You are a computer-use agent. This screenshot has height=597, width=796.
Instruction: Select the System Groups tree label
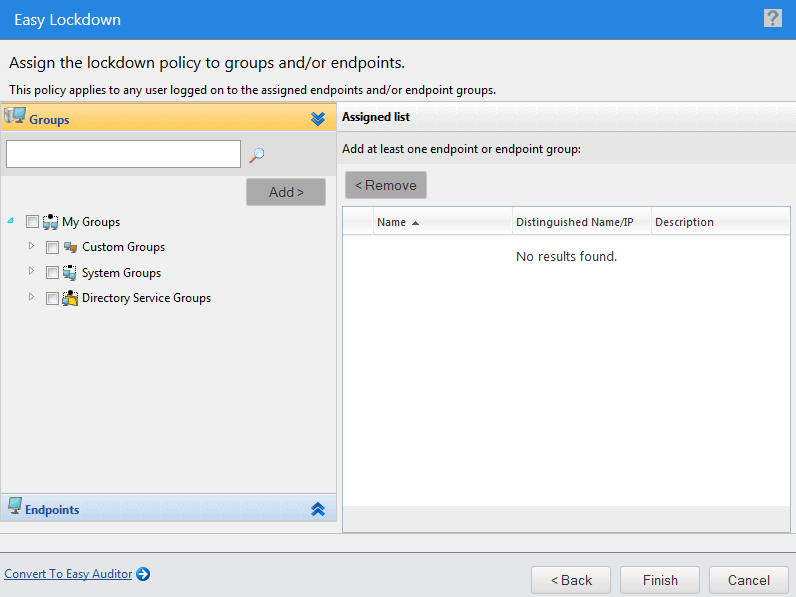click(121, 273)
